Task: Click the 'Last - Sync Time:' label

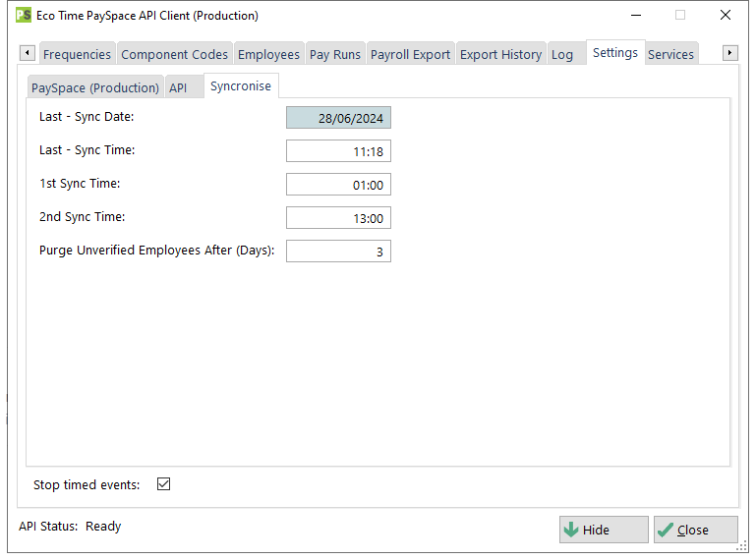Action: [x=87, y=150]
